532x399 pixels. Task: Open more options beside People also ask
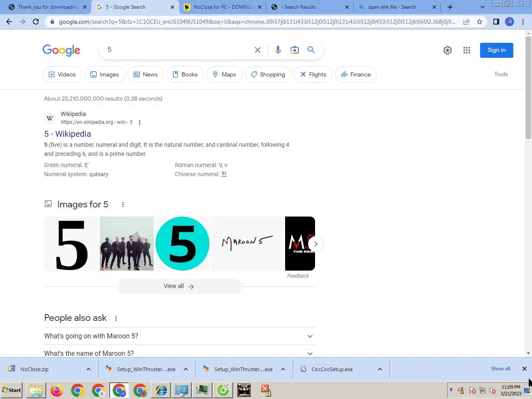coord(116,318)
